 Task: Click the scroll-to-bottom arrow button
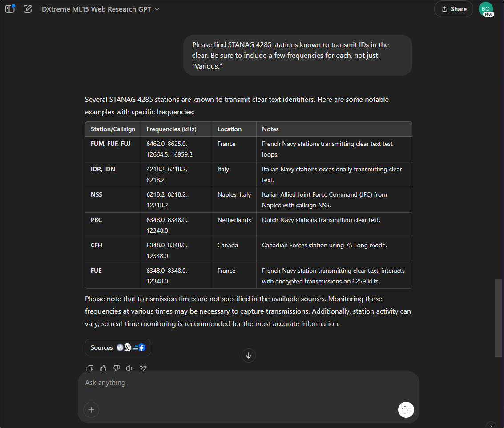[249, 355]
